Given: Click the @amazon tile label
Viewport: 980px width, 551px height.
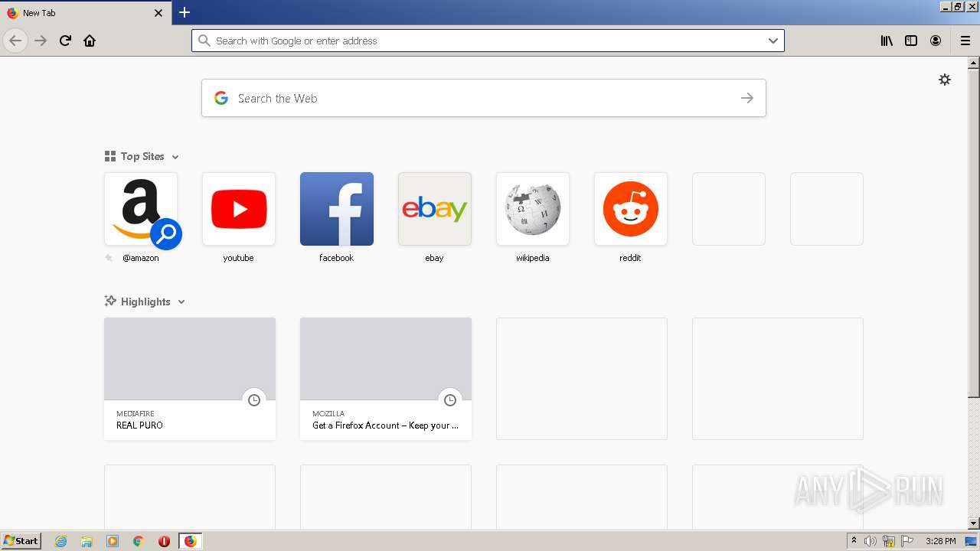Looking at the screenshot, I should tap(141, 258).
